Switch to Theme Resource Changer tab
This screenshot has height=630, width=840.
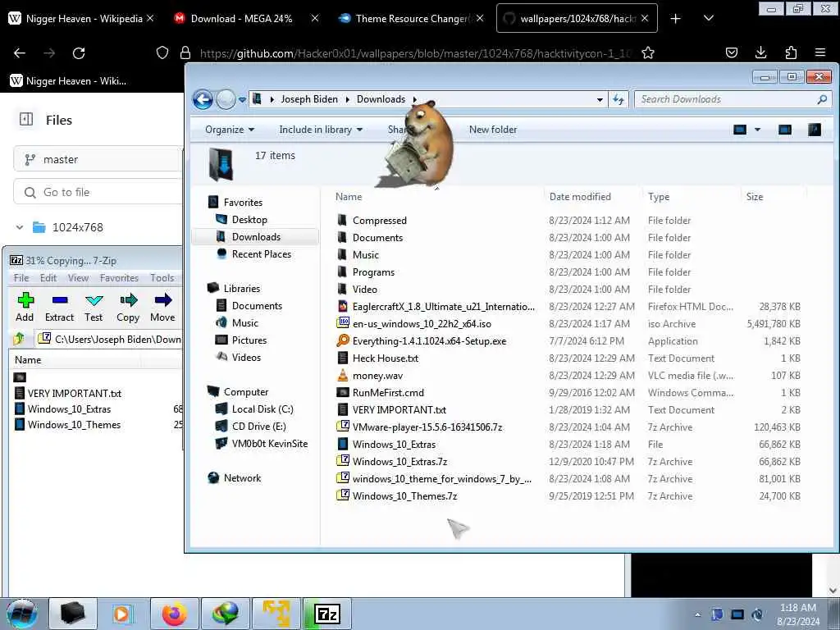point(413,18)
